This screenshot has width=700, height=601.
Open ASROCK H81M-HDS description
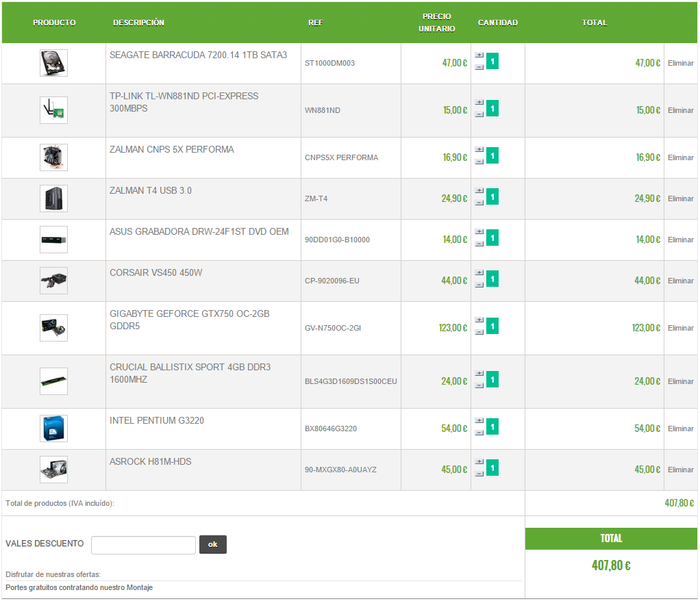[151, 462]
